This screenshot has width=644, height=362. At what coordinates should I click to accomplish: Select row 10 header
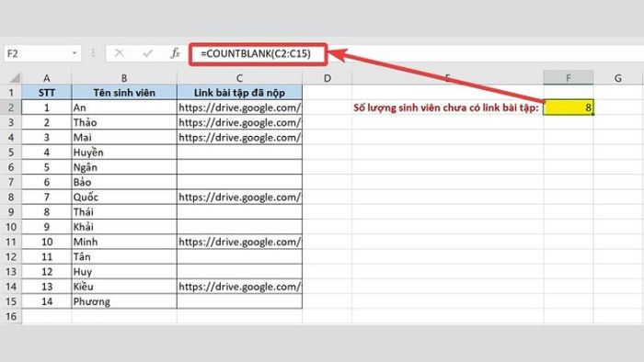pyautogui.click(x=11, y=227)
